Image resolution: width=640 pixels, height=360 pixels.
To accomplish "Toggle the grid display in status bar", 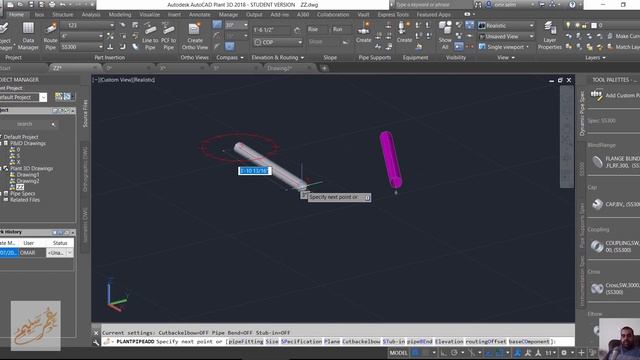I will pyautogui.click(x=416, y=353).
